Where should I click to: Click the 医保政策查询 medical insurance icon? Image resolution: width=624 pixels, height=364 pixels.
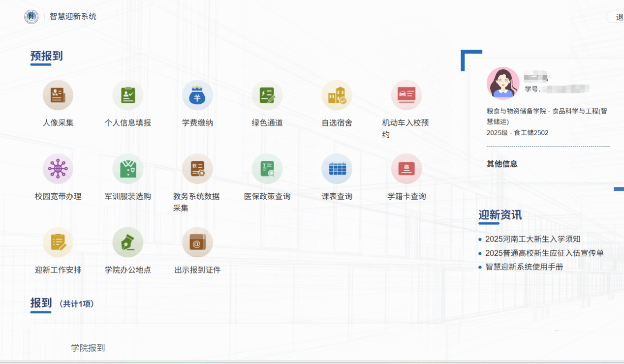point(267,169)
